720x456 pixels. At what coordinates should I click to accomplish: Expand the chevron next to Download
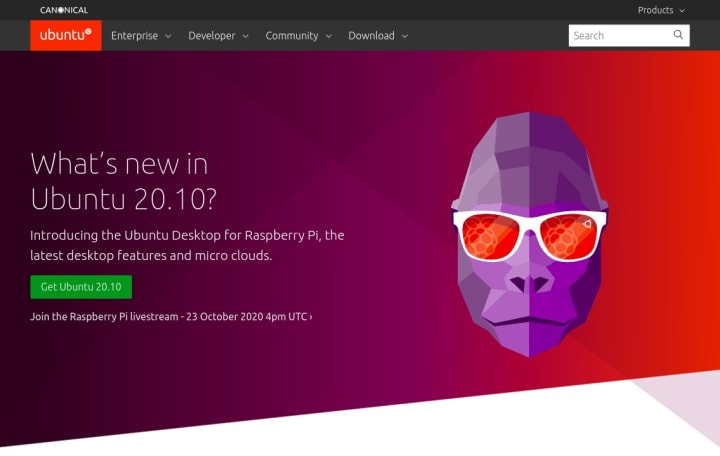click(405, 36)
